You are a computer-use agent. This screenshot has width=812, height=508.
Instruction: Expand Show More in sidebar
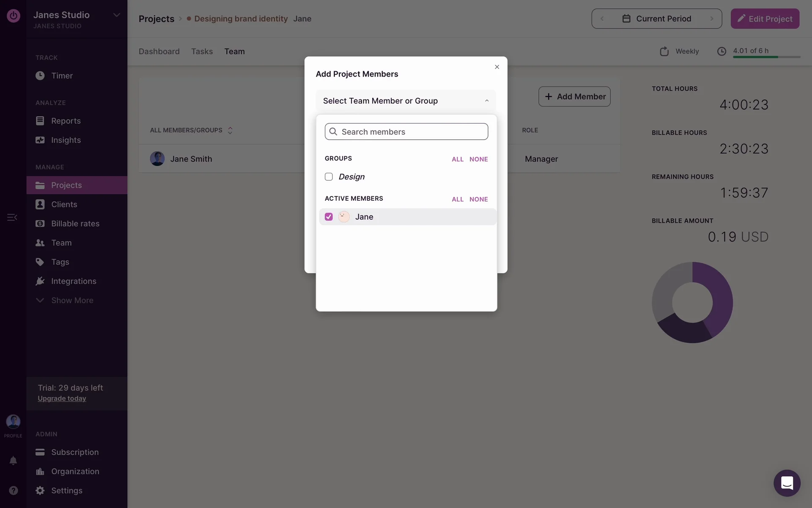point(72,300)
